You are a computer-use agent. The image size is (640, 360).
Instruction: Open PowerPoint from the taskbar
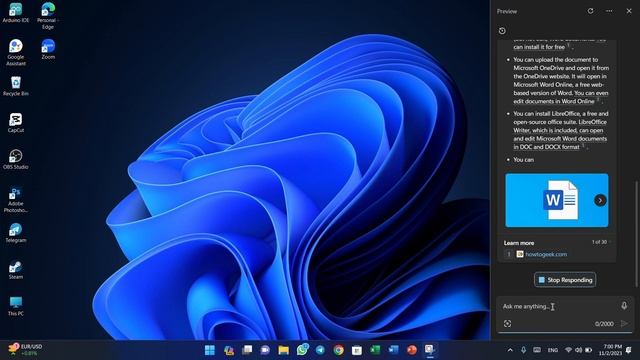pos(412,350)
